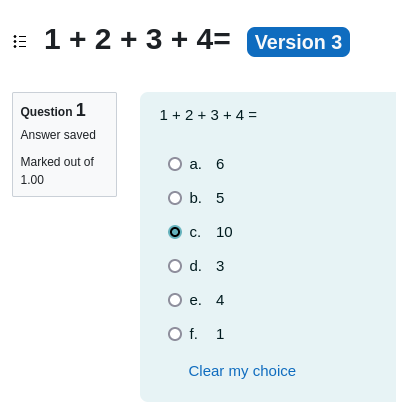Viewport: 396px width, 406px height.
Task: Click the answer text "6"
Action: 220,164
